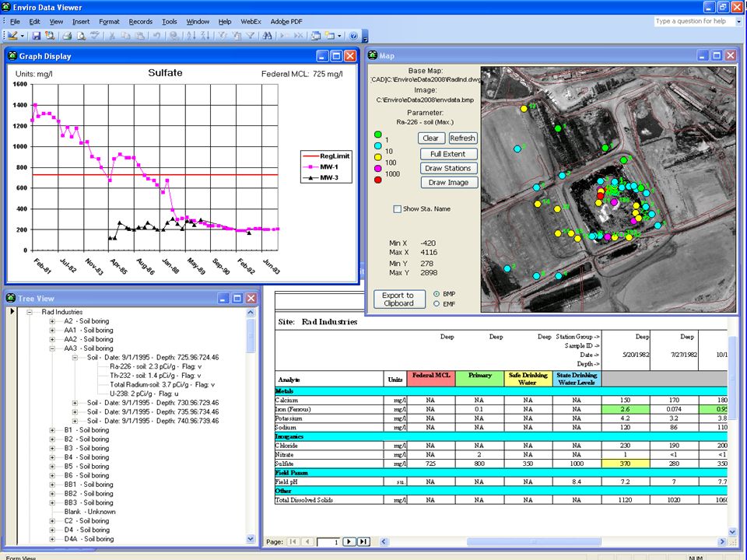Click the Copy icon in the toolbar
Viewport: 747px width, 560px height.
[126, 36]
